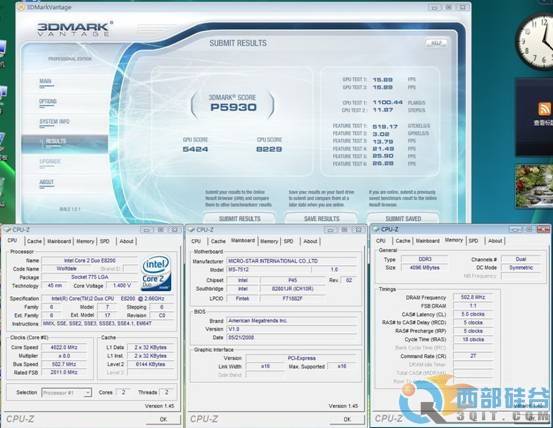This screenshot has height=428, width=553.
Task: Switch to Cache tab in third CPU-Z
Action: tap(403, 241)
